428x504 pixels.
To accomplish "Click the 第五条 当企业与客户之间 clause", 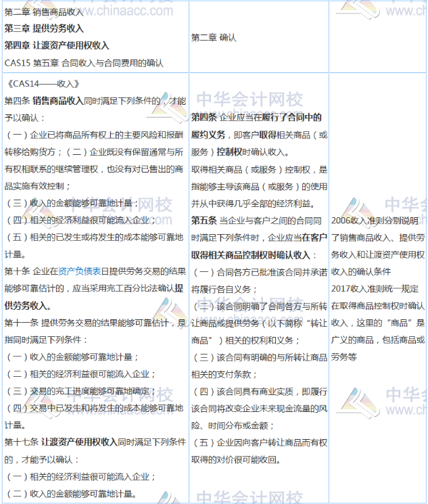I will 259,221.
